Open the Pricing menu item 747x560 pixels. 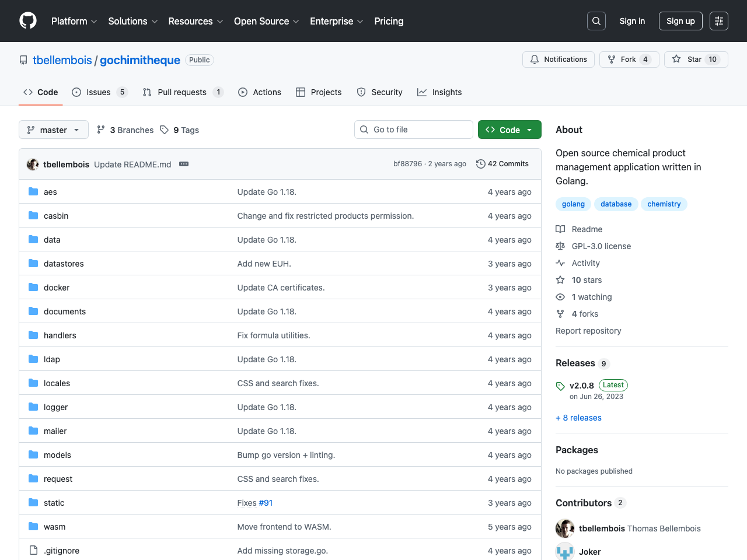click(x=389, y=21)
